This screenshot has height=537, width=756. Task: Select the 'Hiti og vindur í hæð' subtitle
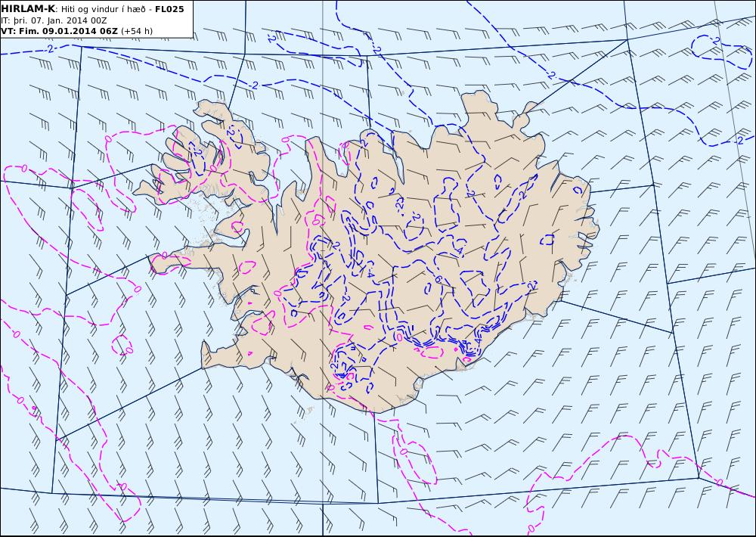point(103,9)
